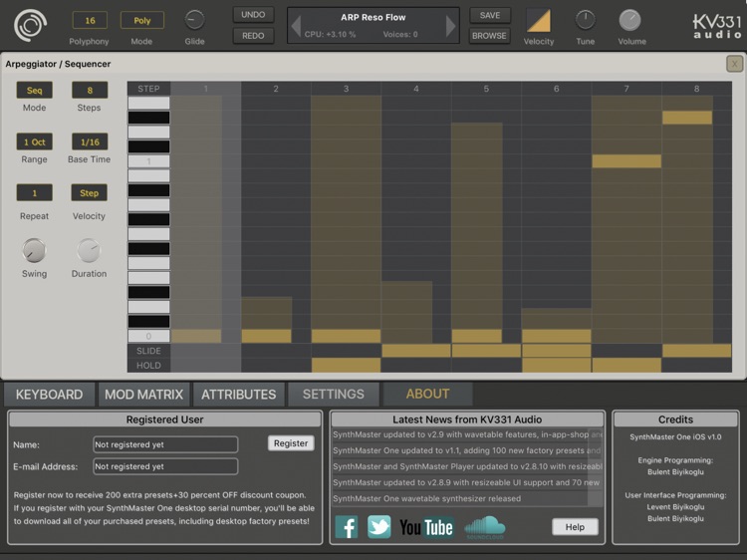Click the Register button
The width and height of the screenshot is (747, 560).
(x=291, y=443)
